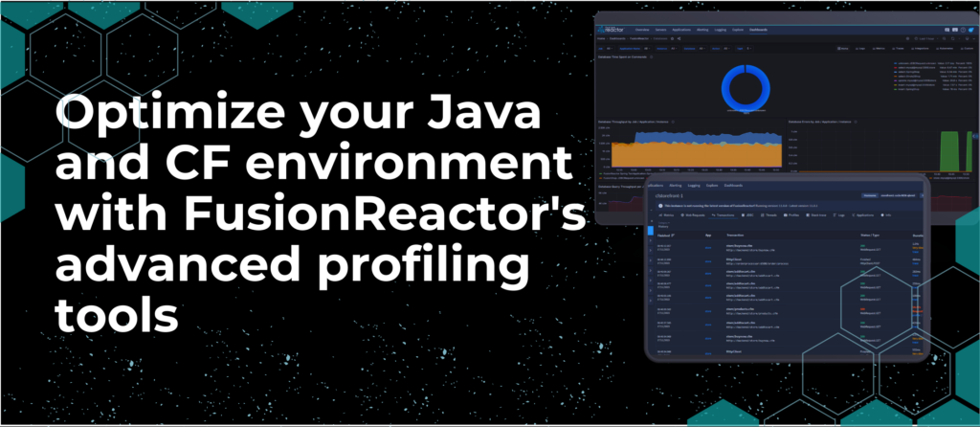Click the Status / Type column header
The image size is (980, 427).
click(x=870, y=236)
